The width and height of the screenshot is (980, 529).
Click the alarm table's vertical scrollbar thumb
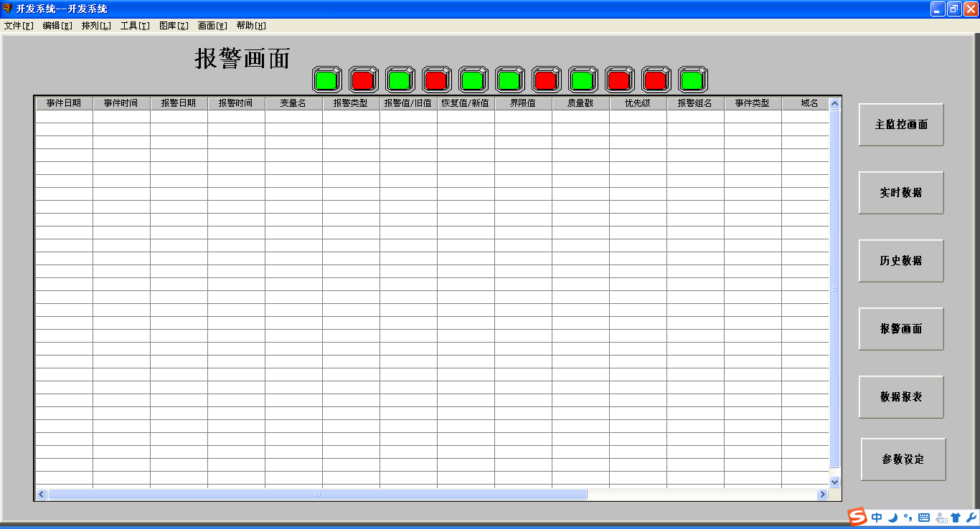click(x=834, y=289)
